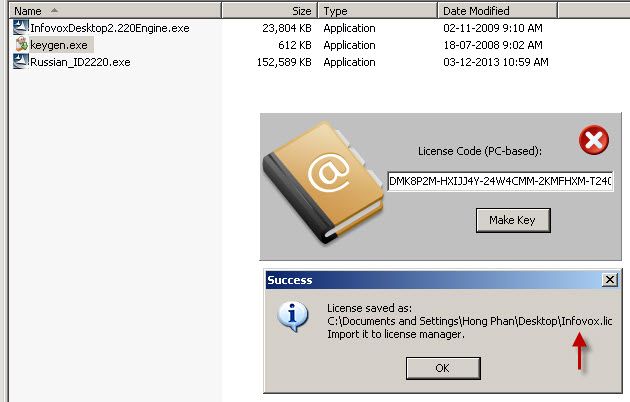Click the info bubble icon in Success dialog
Viewport: 630px width, 402px height.
(x=293, y=316)
